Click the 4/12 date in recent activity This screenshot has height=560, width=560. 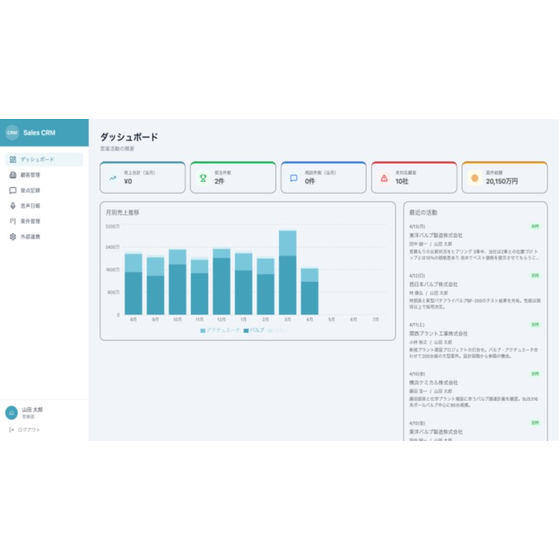click(x=417, y=276)
